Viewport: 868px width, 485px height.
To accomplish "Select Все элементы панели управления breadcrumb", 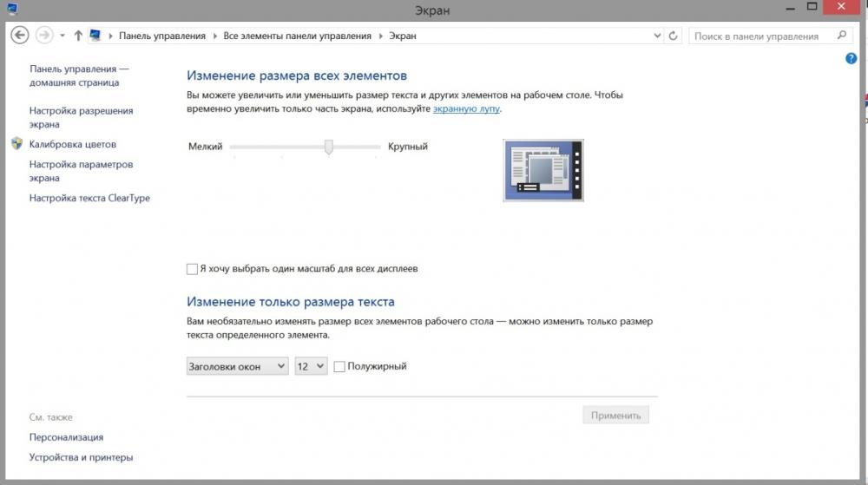I will pyautogui.click(x=297, y=36).
